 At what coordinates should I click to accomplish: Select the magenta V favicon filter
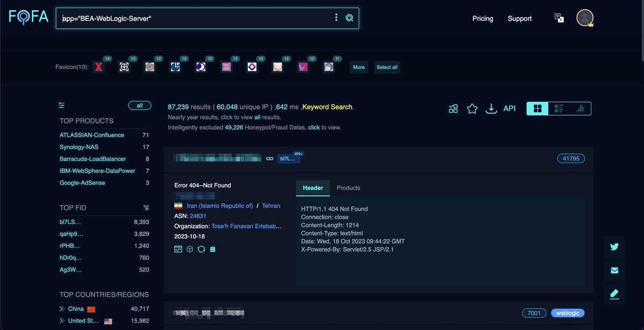pyautogui.click(x=303, y=67)
